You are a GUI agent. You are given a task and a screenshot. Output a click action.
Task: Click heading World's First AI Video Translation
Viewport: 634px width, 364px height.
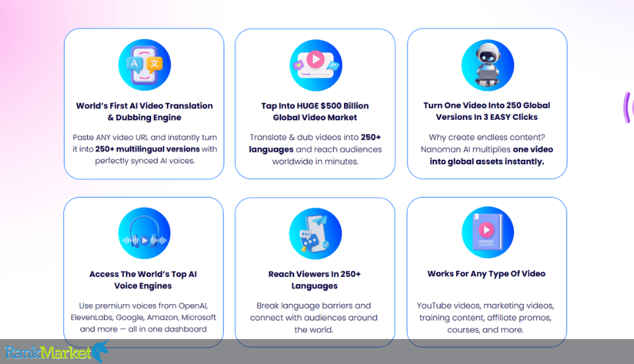click(x=144, y=111)
